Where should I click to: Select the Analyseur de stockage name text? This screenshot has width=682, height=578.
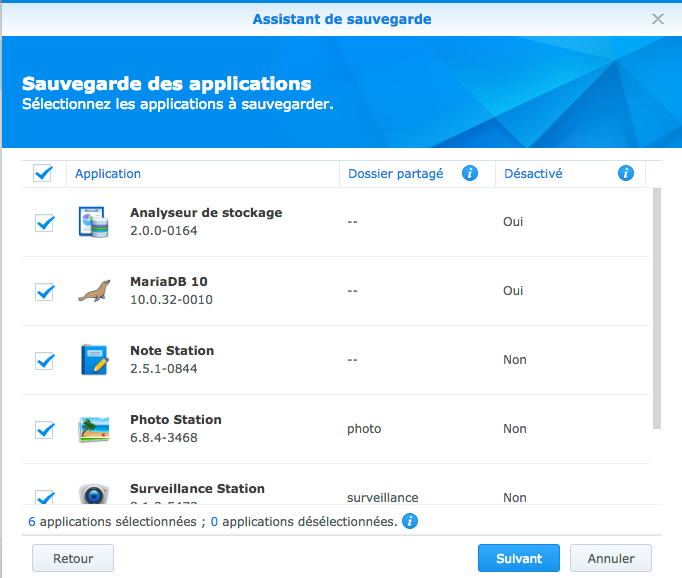tap(206, 213)
